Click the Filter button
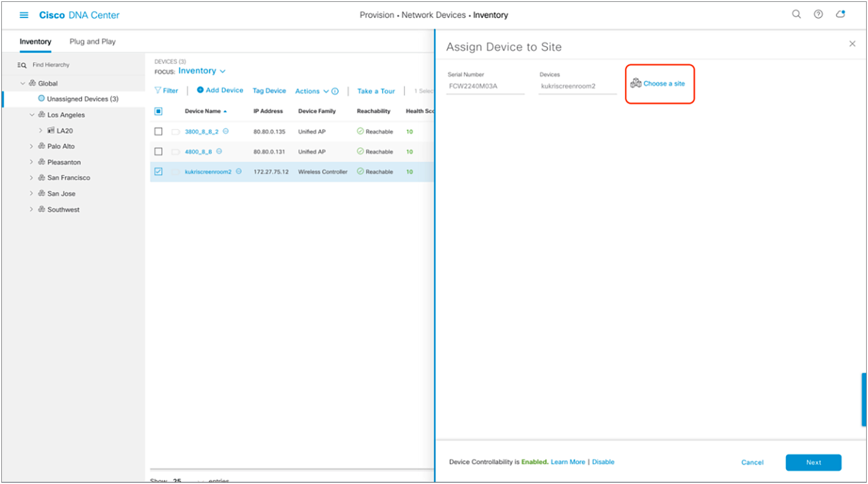Viewport: 868px width, 484px height. coord(166,91)
